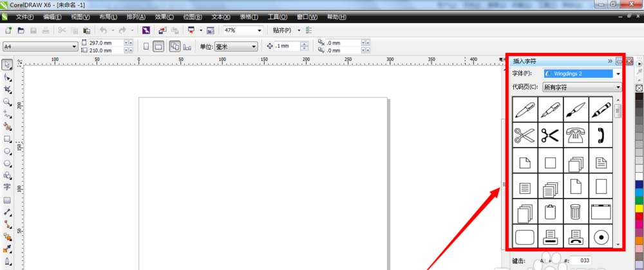Select the Outline pen tool in toolbox
The height and width of the screenshot is (270, 644).
coord(7,261)
